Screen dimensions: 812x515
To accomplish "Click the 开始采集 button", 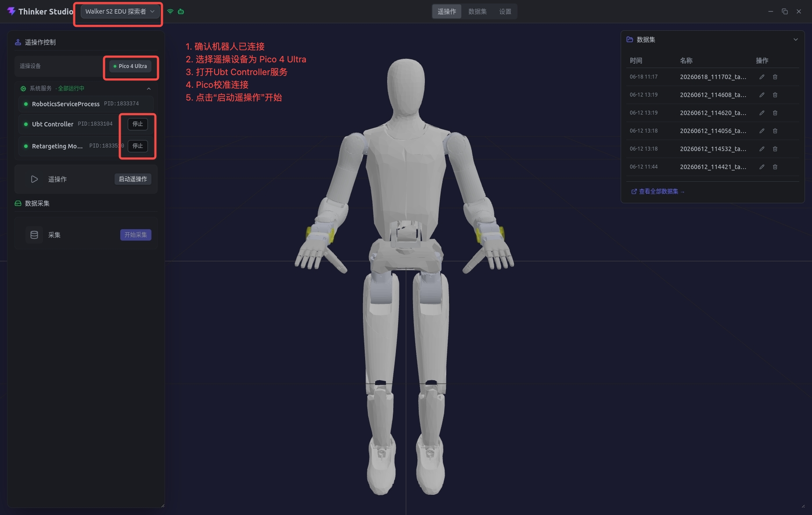I will click(x=136, y=235).
